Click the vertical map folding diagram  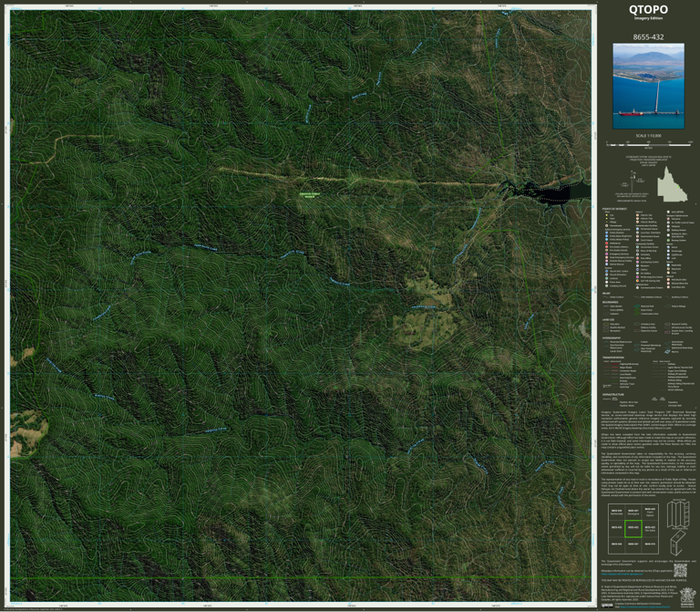[x=678, y=514]
